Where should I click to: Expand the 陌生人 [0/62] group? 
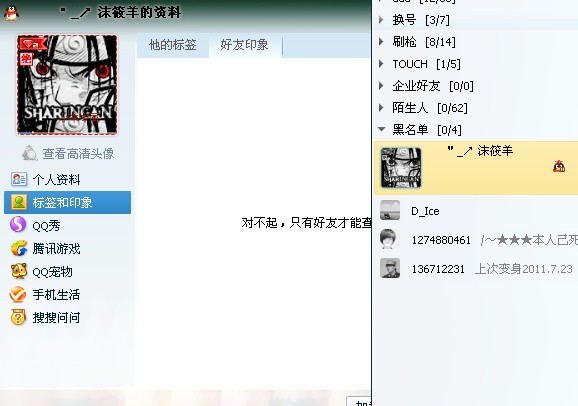382,108
